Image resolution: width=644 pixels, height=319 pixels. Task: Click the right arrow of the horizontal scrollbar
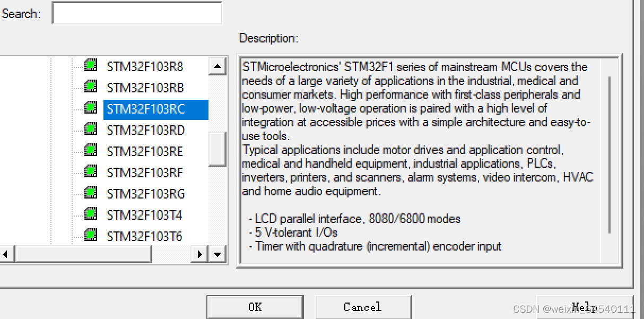[199, 254]
